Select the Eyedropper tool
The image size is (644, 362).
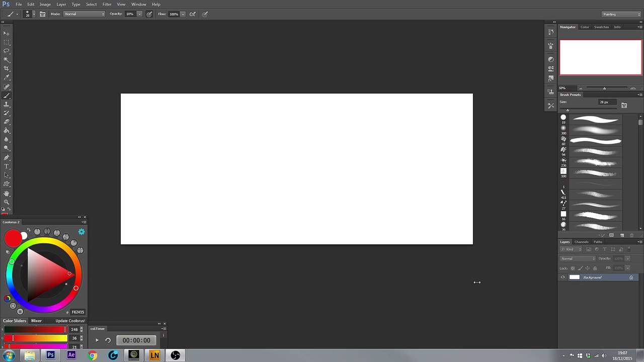[x=7, y=77]
